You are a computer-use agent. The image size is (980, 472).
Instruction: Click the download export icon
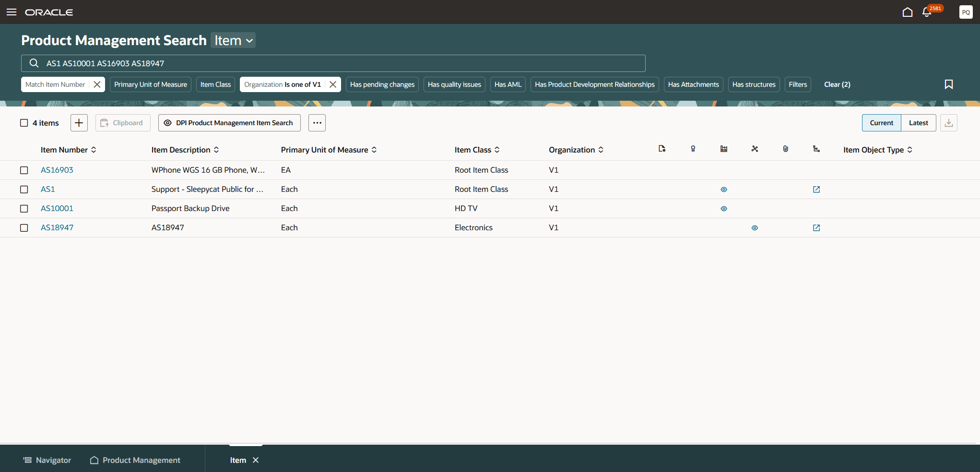[948, 123]
